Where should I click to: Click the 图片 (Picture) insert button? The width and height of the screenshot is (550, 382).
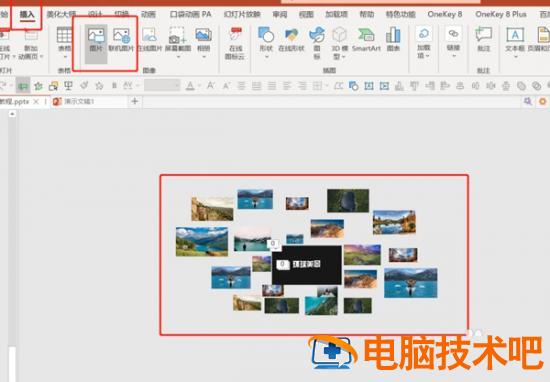(x=96, y=43)
